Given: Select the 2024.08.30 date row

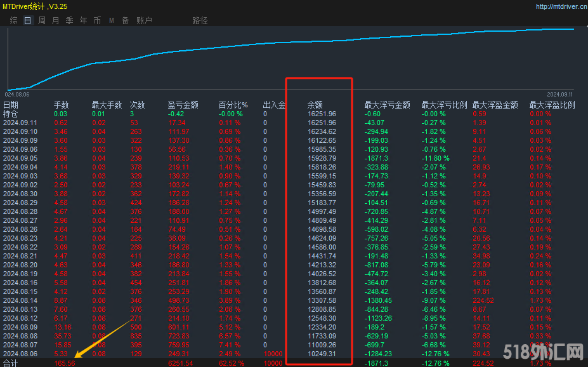Looking at the screenshot, I should click(20, 194).
